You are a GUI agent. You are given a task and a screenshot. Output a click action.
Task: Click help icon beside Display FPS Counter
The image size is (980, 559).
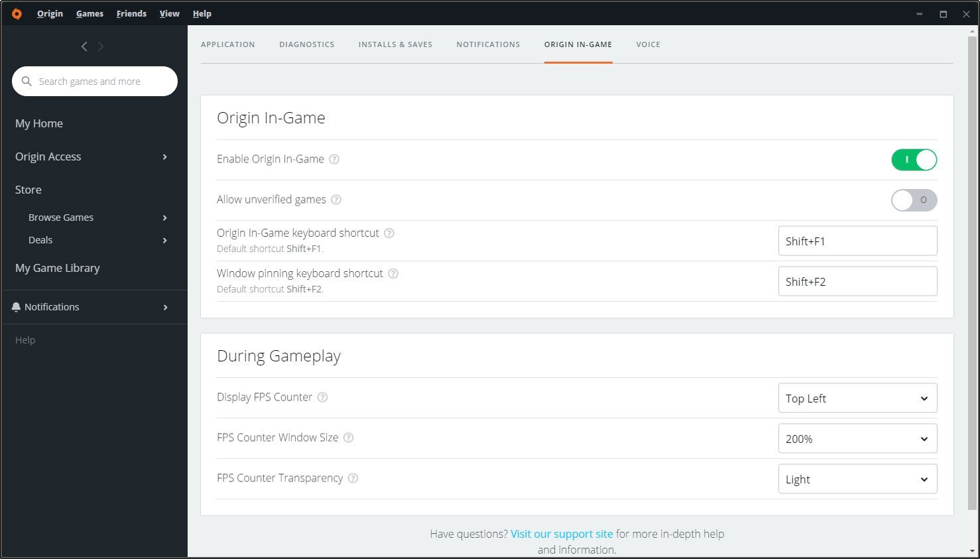coord(322,397)
